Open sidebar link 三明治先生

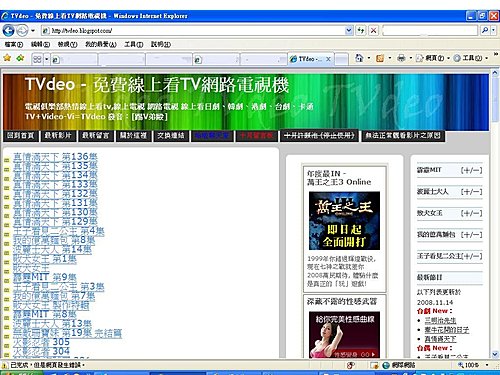[440, 320]
